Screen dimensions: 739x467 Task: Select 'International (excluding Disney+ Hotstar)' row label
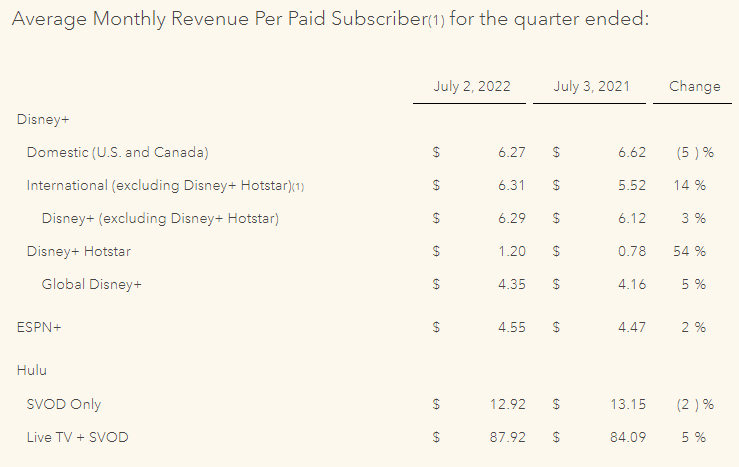tap(159, 185)
